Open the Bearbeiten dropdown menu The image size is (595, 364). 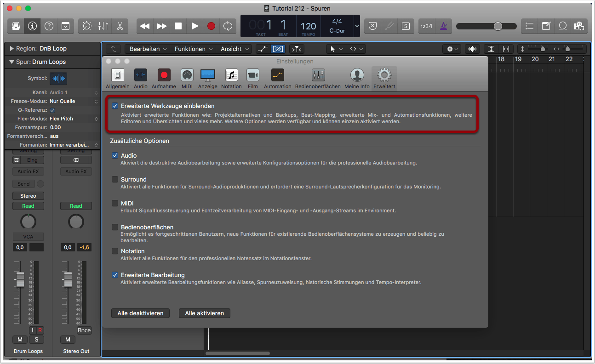148,49
